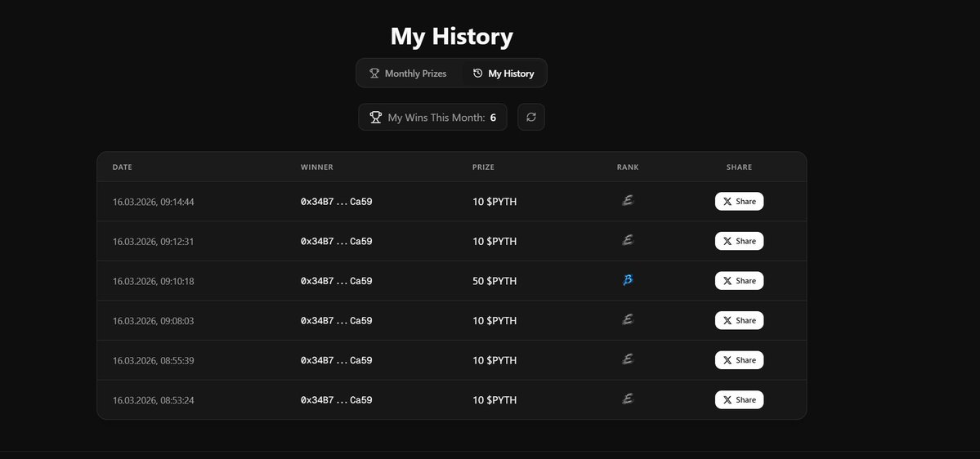Open the Monthly Prizes tab
Viewport: 980px width, 459px height.
pyautogui.click(x=408, y=73)
